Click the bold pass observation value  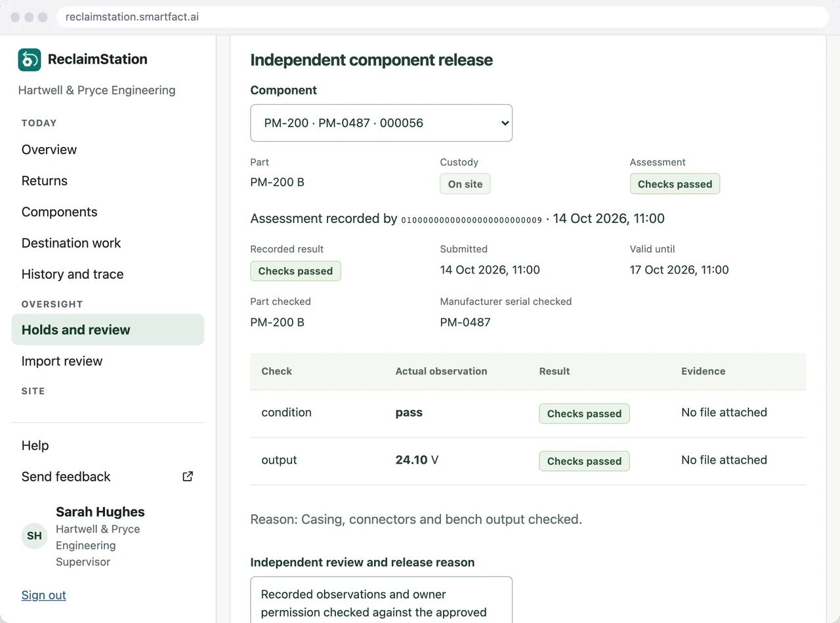click(409, 412)
